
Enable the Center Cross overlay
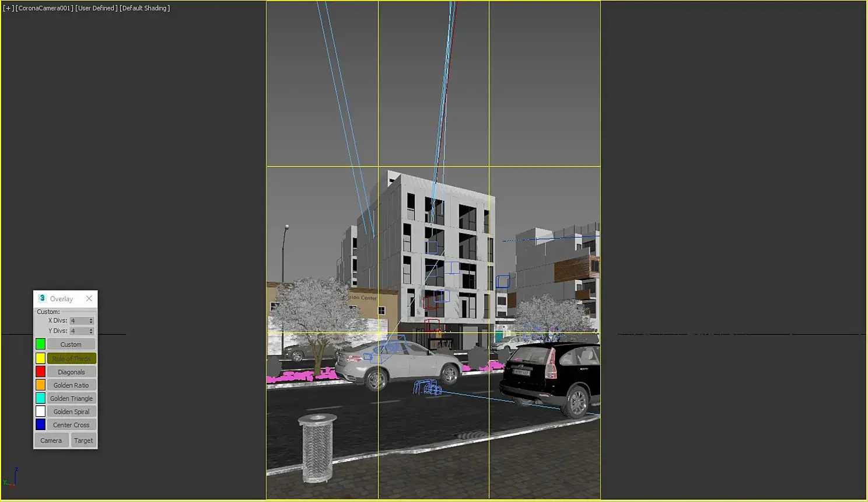point(71,425)
